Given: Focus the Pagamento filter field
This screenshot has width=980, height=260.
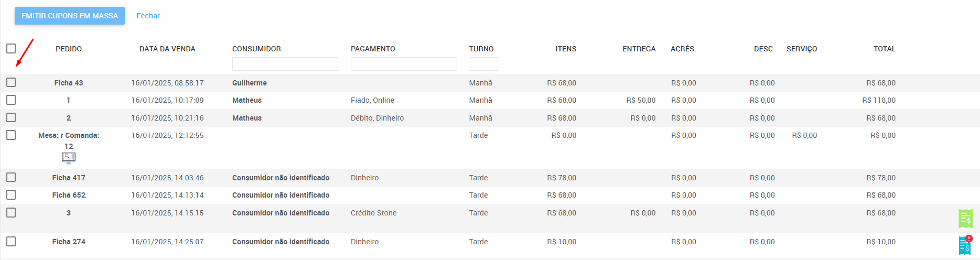Looking at the screenshot, I should (404, 64).
